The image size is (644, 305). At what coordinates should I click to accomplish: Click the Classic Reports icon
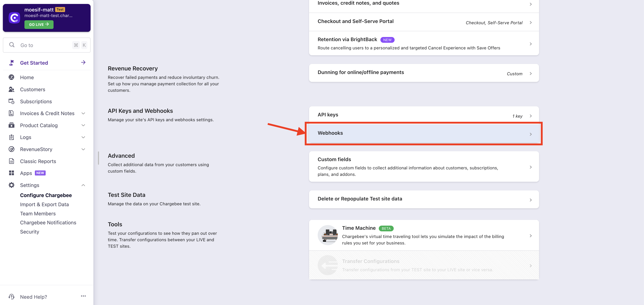click(x=11, y=161)
